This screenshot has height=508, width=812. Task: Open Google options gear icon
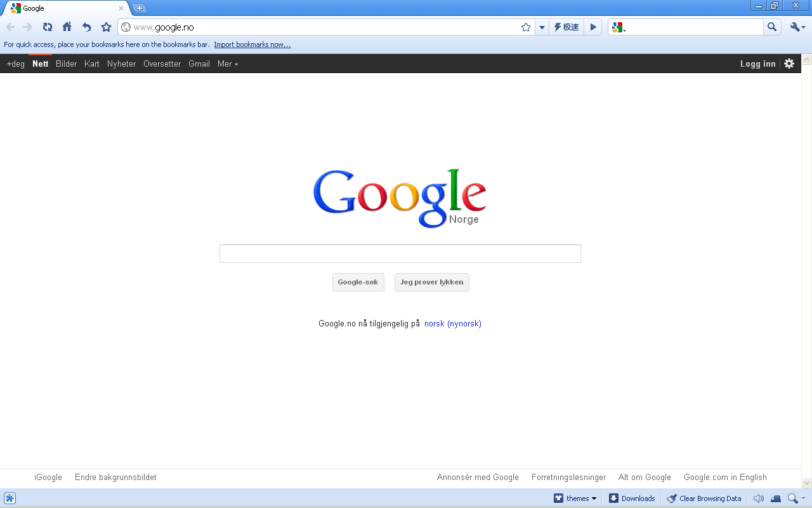[x=789, y=63]
